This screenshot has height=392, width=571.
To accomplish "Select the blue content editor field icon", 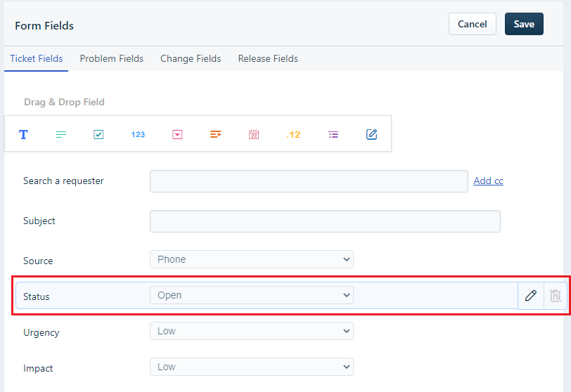I will click(371, 135).
